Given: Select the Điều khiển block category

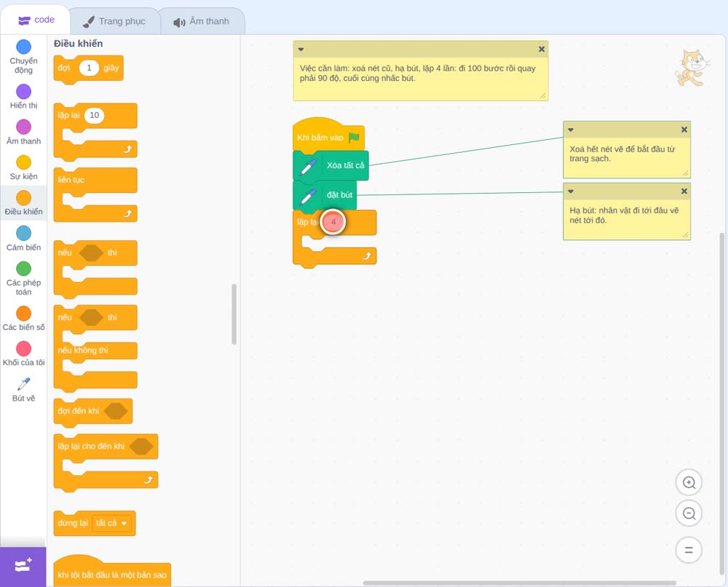Looking at the screenshot, I should point(23,203).
